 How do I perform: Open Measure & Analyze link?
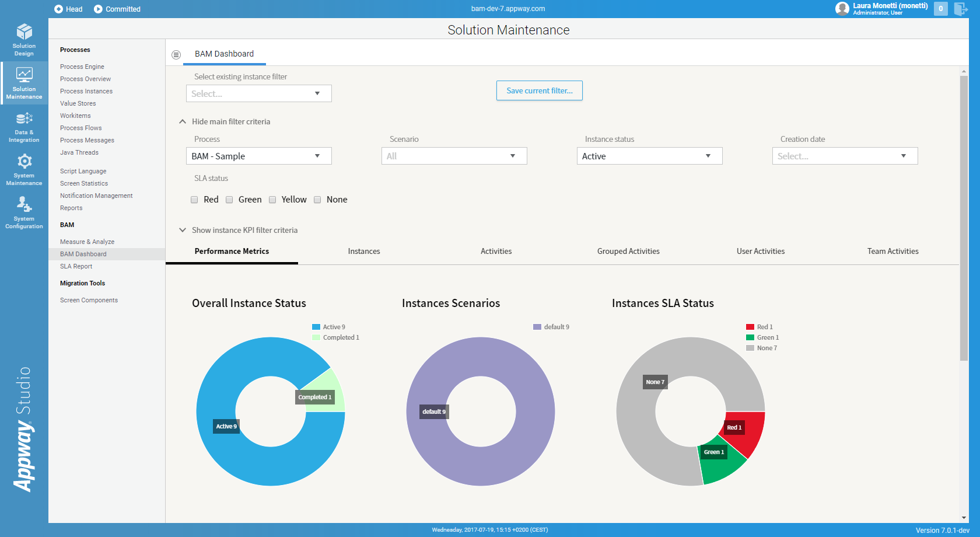87,242
